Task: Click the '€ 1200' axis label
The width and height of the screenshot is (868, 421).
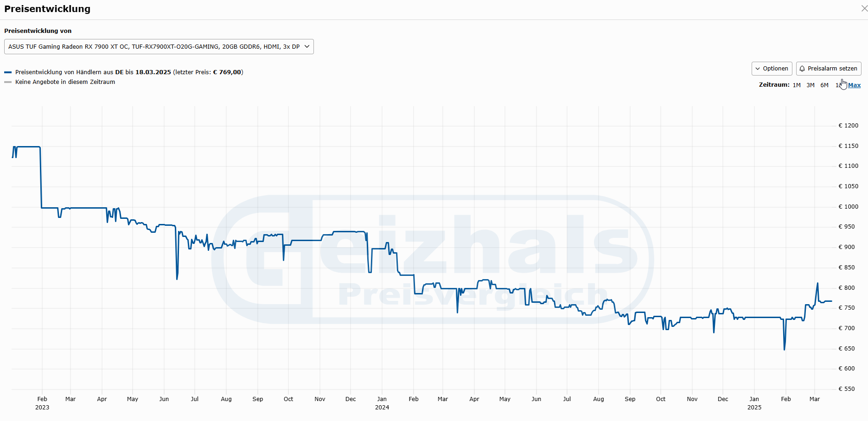Action: 848,126
